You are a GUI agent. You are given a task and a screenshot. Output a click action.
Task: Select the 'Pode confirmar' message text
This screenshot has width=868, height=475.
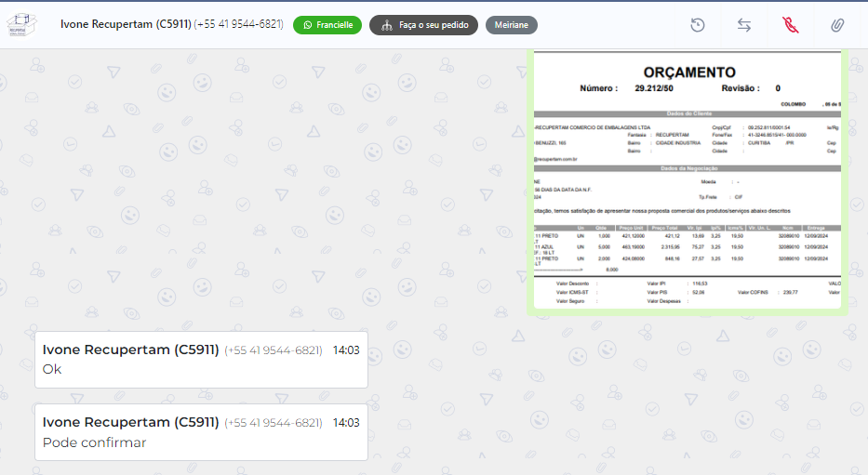(95, 442)
